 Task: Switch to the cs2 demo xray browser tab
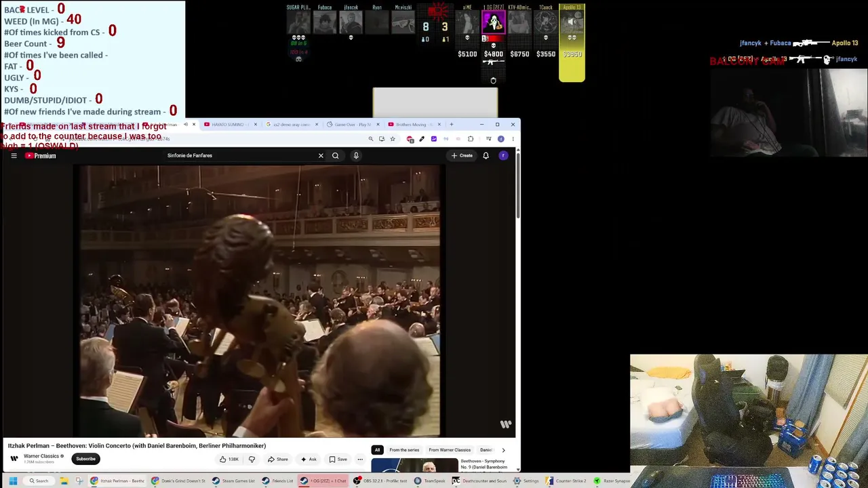click(291, 125)
